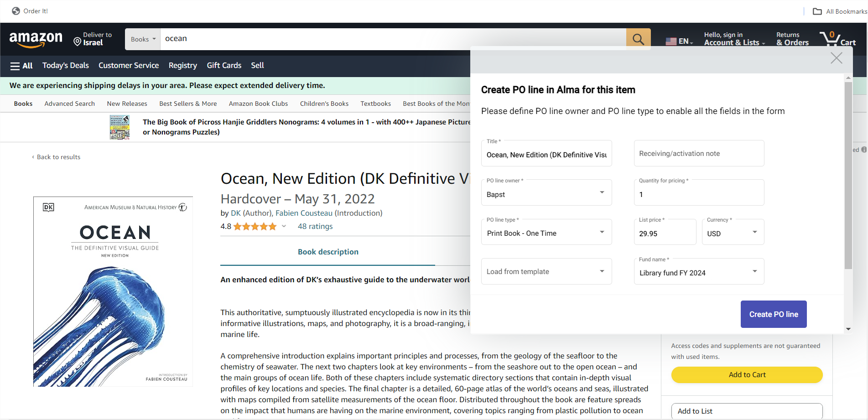Click the five-star rating icons
Image resolution: width=868 pixels, height=420 pixels.
[255, 227]
